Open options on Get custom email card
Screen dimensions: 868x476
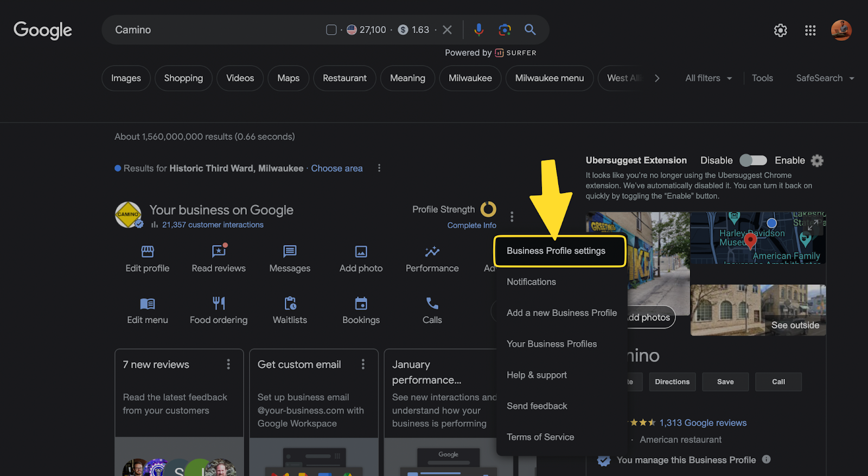tap(363, 364)
